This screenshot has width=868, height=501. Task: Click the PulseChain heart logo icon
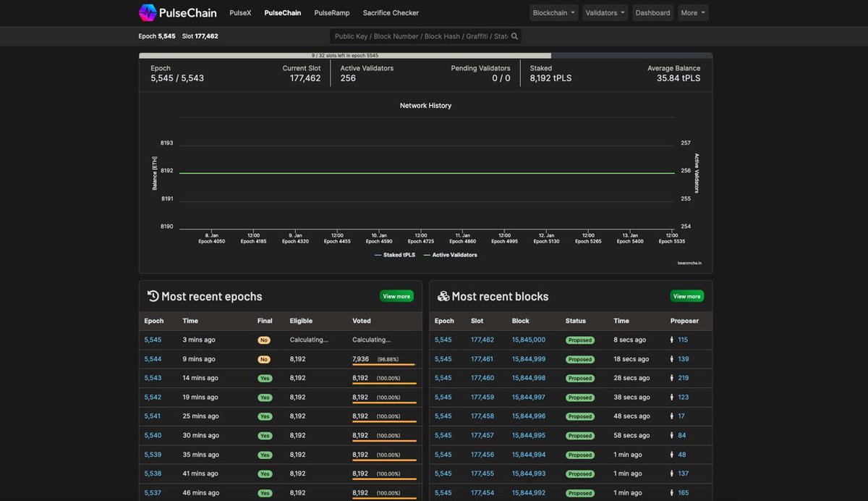click(148, 12)
